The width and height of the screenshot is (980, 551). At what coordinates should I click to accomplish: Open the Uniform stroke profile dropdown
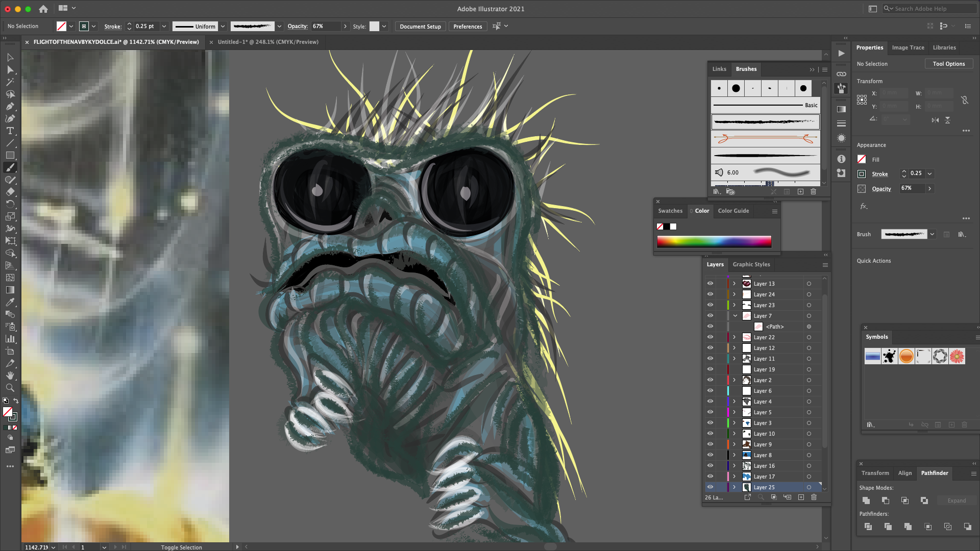(x=223, y=26)
